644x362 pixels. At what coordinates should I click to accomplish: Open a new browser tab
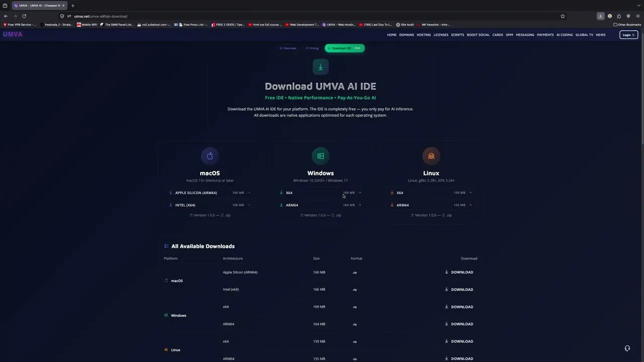tap(72, 6)
